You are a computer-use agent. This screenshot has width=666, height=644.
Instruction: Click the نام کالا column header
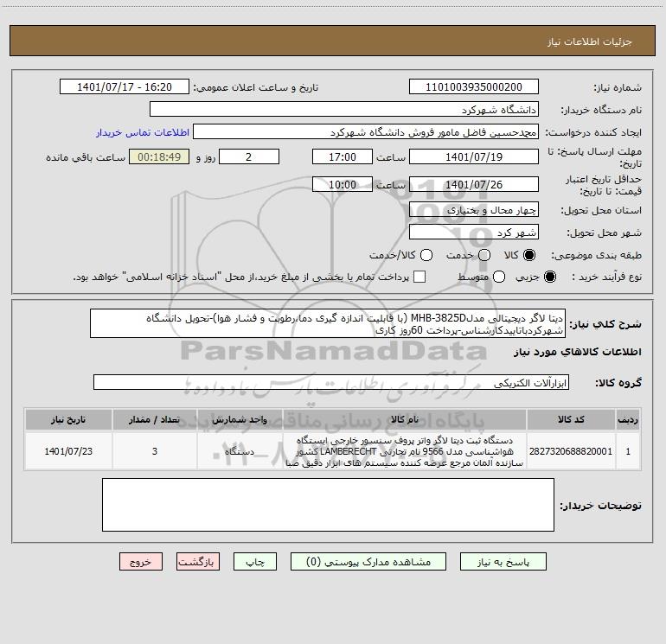[405, 419]
